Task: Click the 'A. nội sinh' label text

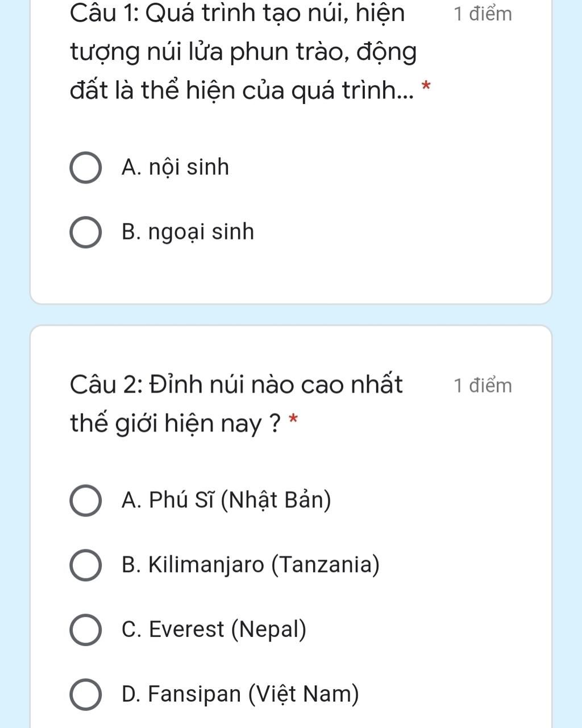Action: pos(175,167)
